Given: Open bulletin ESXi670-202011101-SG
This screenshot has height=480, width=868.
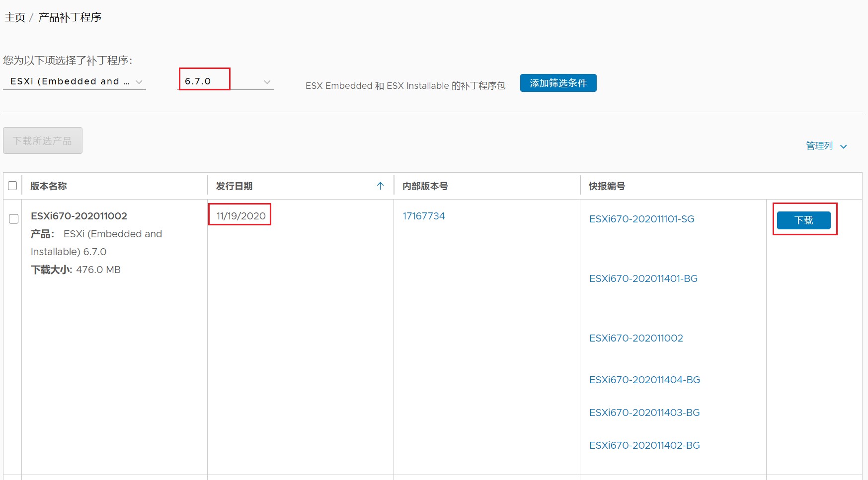Looking at the screenshot, I should point(641,219).
